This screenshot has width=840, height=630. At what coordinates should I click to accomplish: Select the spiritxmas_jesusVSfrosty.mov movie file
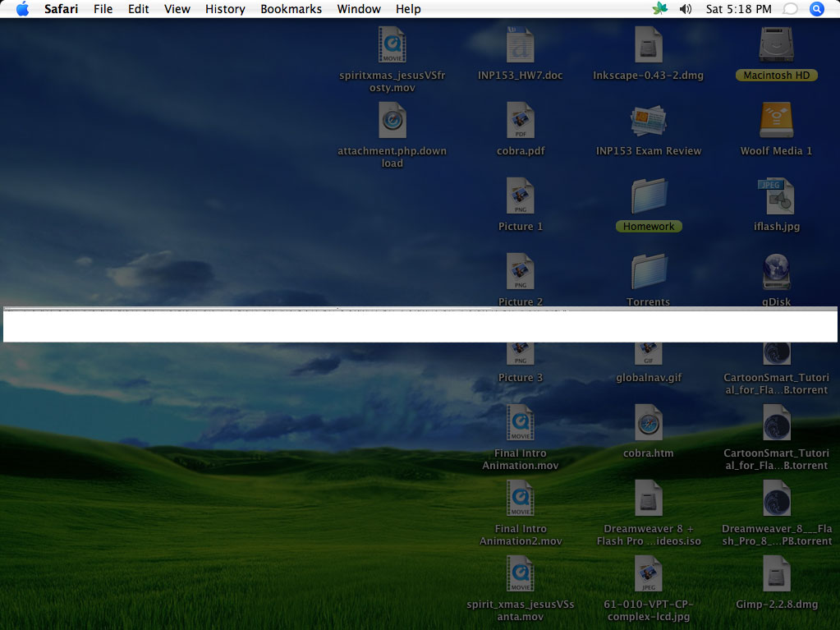coord(392,45)
